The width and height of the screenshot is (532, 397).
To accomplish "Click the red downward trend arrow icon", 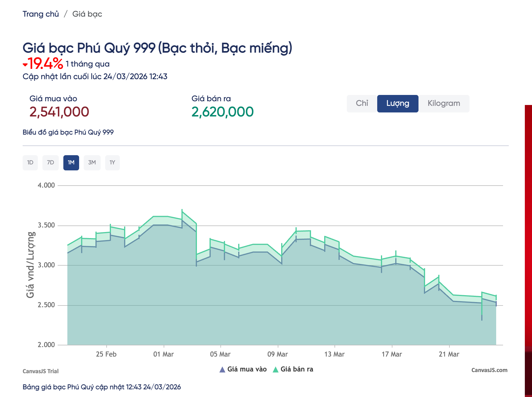I will [x=25, y=65].
